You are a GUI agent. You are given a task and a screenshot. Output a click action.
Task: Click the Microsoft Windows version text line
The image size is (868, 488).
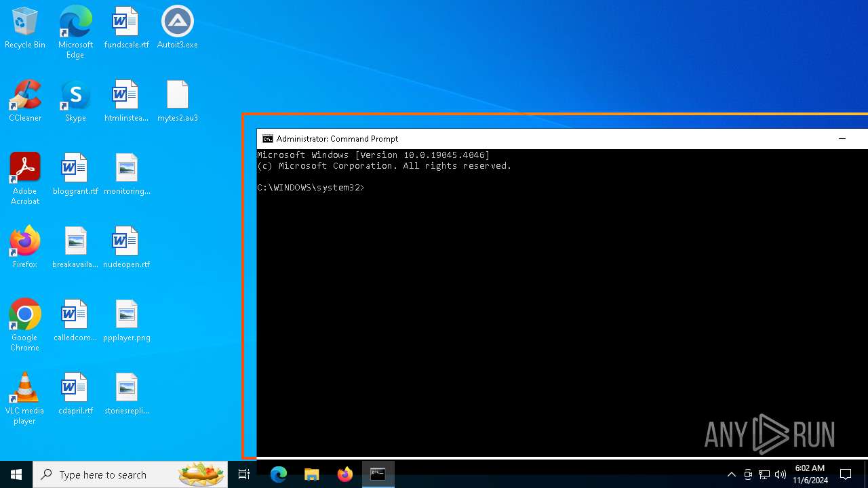tap(373, 155)
